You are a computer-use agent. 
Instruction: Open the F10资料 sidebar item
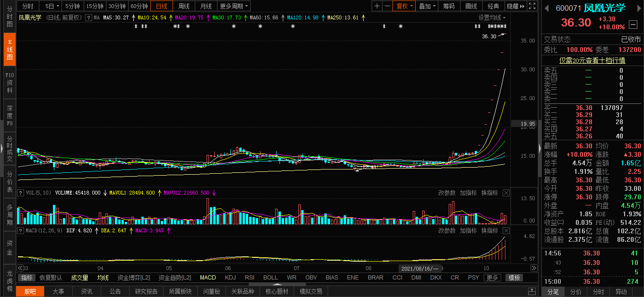[x=9, y=83]
